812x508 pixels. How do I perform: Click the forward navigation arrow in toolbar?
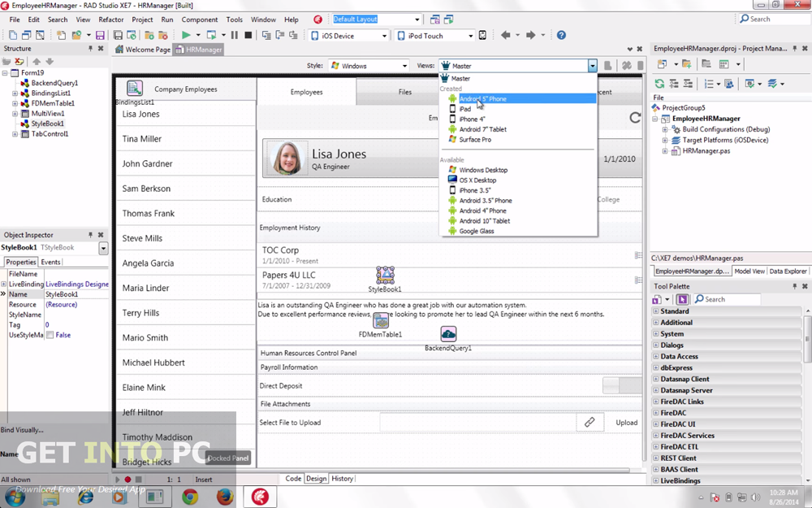pos(530,35)
